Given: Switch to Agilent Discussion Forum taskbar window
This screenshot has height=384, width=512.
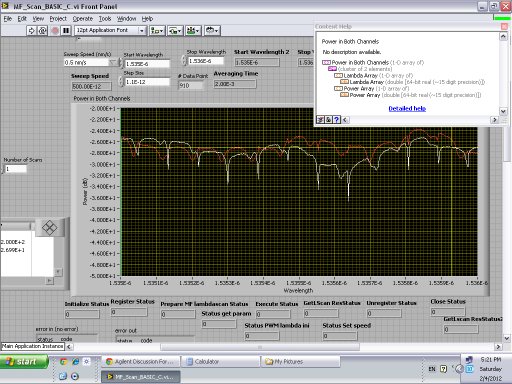Looking at the screenshot, I should (x=140, y=361).
